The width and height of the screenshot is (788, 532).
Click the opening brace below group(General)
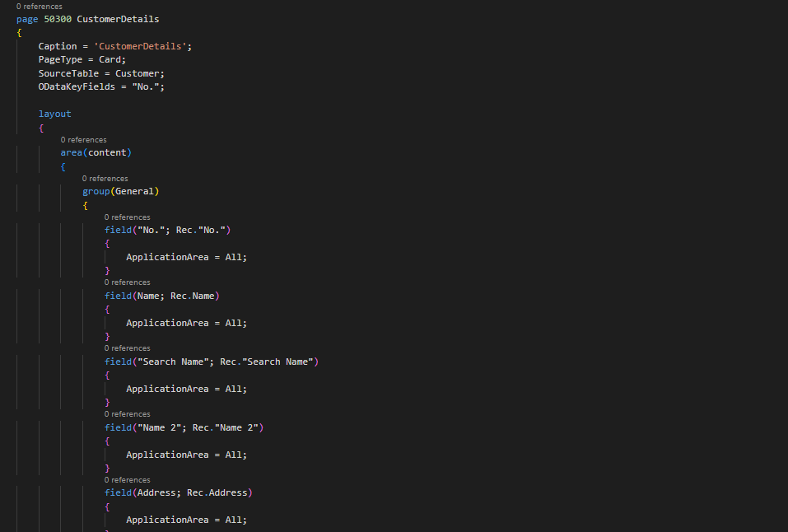click(x=85, y=206)
